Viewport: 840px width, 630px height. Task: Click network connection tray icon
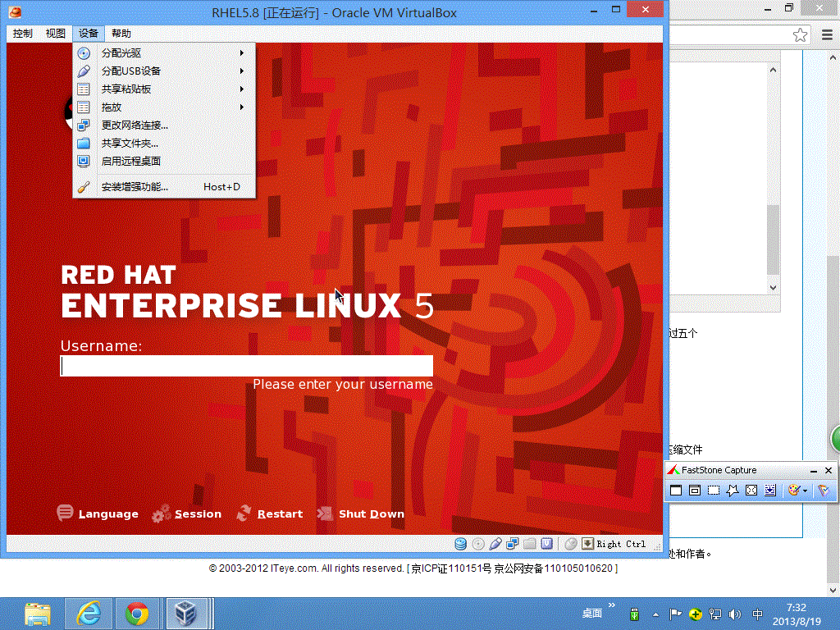(714, 614)
